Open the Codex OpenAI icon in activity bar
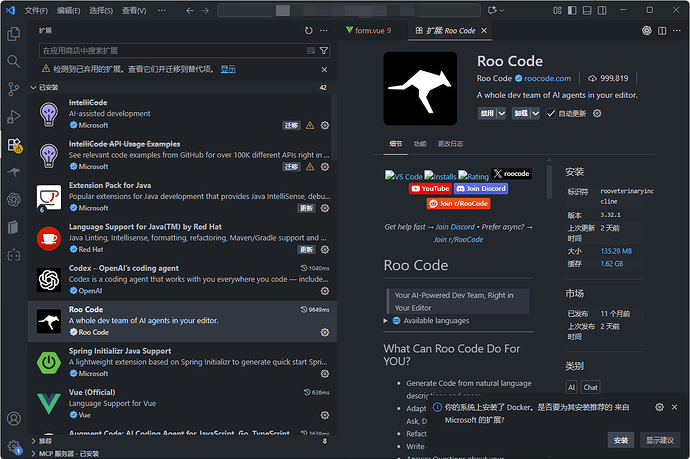This screenshot has width=690, height=459. (14, 200)
